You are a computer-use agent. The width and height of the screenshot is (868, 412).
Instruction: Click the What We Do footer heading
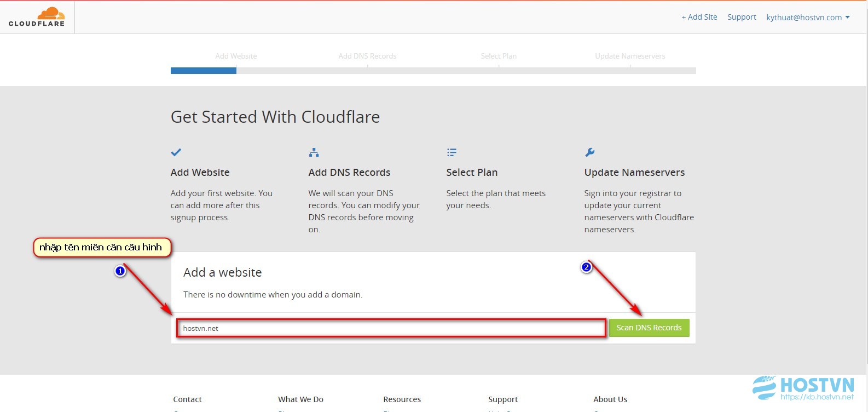click(x=300, y=399)
